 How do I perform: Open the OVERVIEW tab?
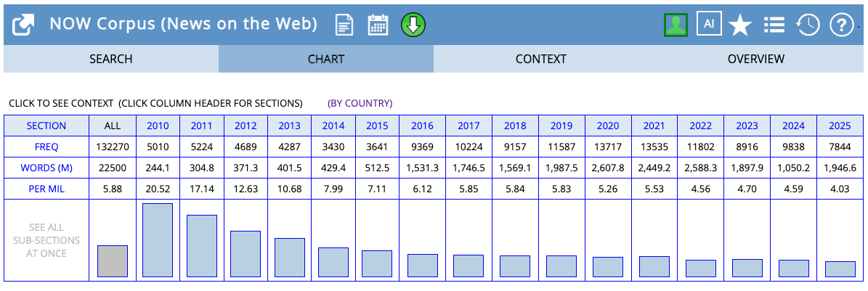tap(755, 60)
